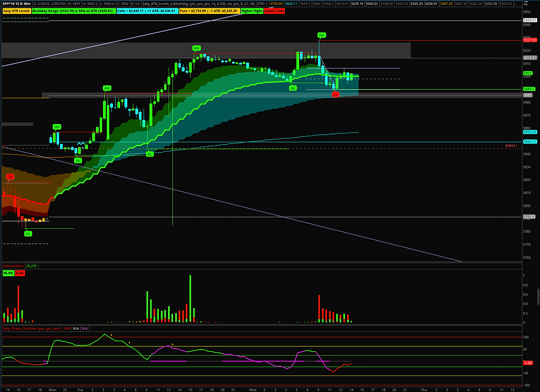The height and width of the screenshot is (392, 540).
Task: Click the gray 5914.01 price bubble
Action: (530, 58)
